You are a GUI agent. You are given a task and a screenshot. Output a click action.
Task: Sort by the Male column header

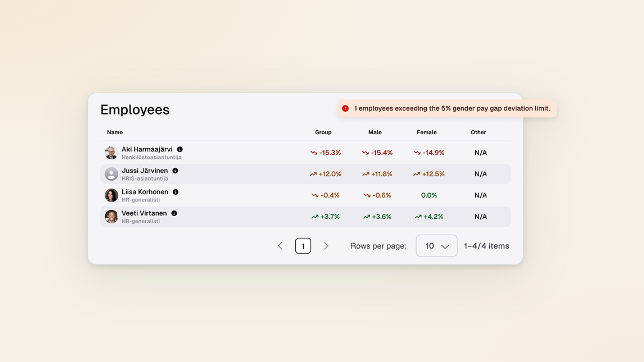375,132
